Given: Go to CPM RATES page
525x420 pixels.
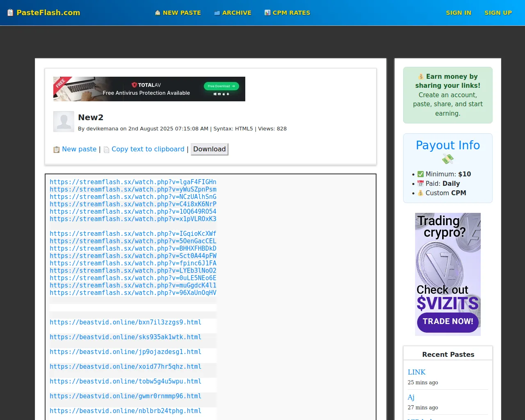Looking at the screenshot, I should click(291, 13).
